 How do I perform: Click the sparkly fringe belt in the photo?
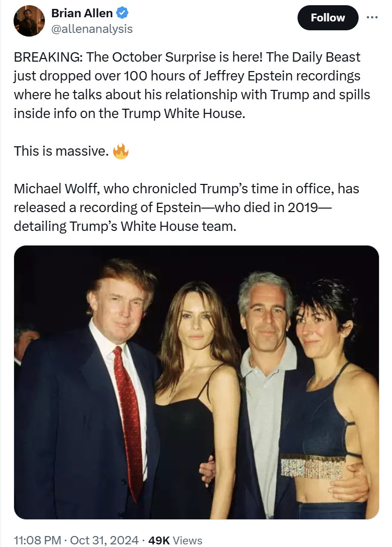coord(312,464)
